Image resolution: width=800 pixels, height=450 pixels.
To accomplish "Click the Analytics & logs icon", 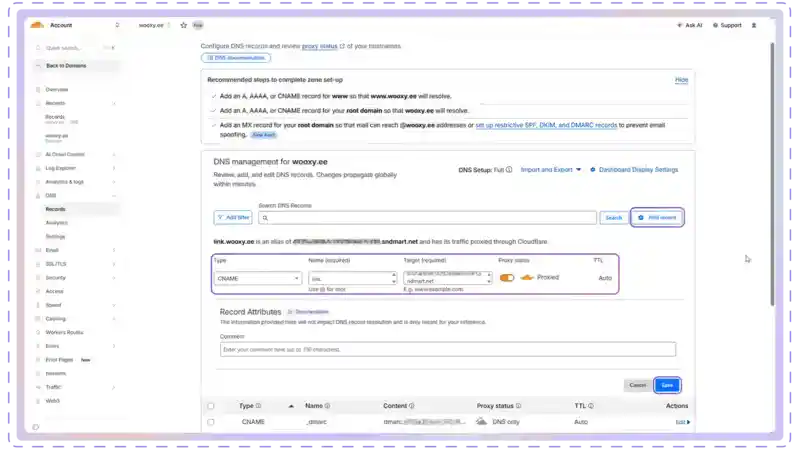I will pos(38,182).
